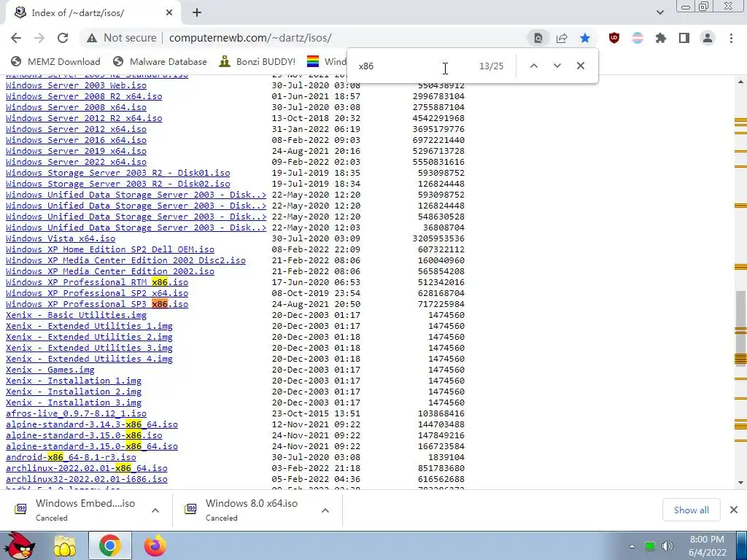Go to previous x86 search match

coord(533,66)
